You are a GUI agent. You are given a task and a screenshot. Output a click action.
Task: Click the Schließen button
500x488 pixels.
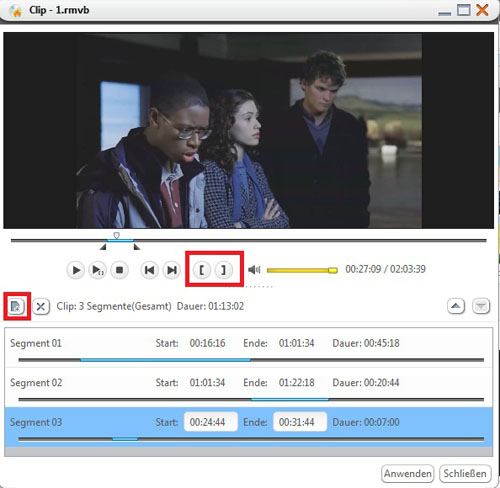(465, 473)
